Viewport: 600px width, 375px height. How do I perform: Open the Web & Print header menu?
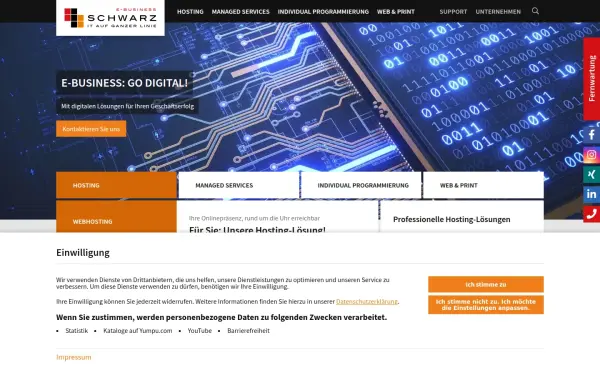click(x=396, y=12)
